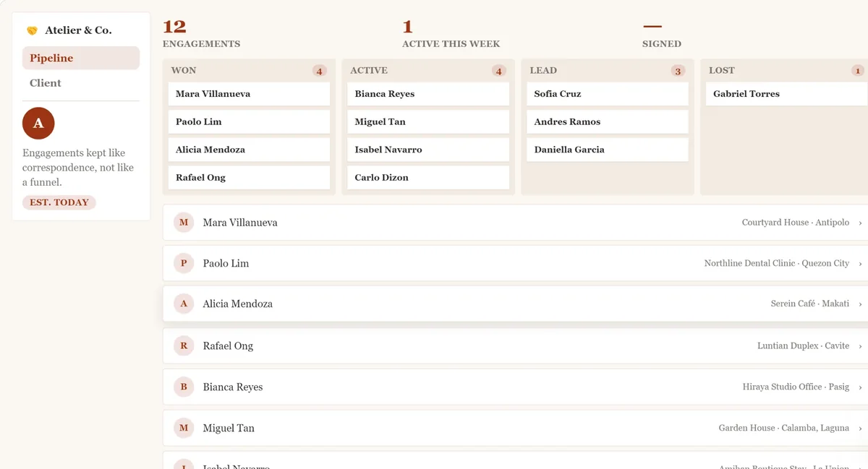
Task: Click the ACTIVE THIS WEEK stat
Action: coord(451,34)
